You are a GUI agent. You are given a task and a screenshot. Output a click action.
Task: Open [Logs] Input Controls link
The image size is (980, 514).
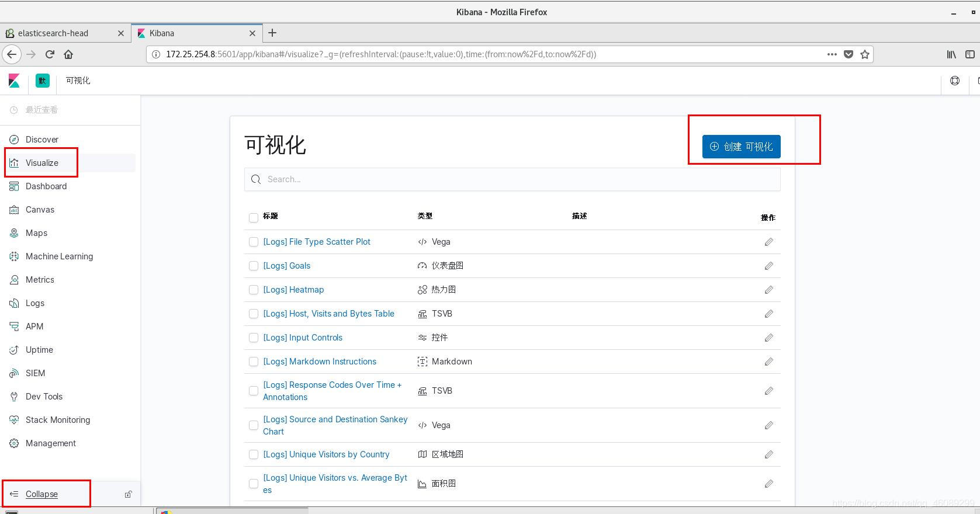[303, 338]
